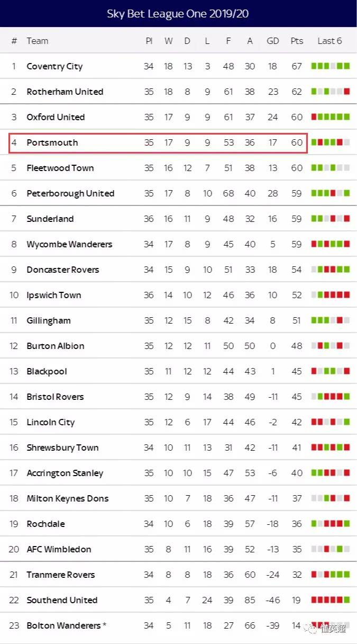Click Southend United's Last 6 form bar
Image resolution: width=357 pixels, height=644 pixels.
click(331, 600)
